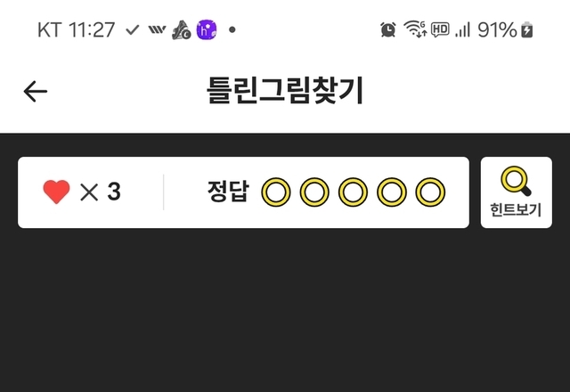The height and width of the screenshot is (392, 570).
Task: Select the second yellow answer circle
Action: pyautogui.click(x=314, y=192)
